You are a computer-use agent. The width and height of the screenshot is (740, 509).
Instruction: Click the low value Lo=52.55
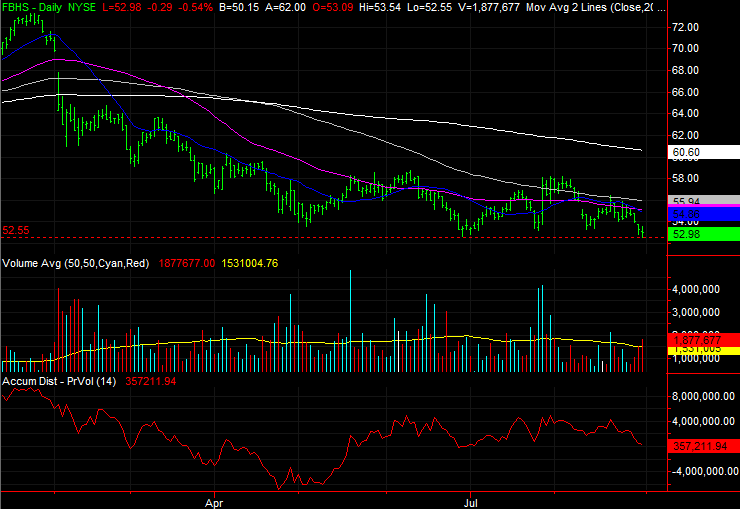pos(429,7)
